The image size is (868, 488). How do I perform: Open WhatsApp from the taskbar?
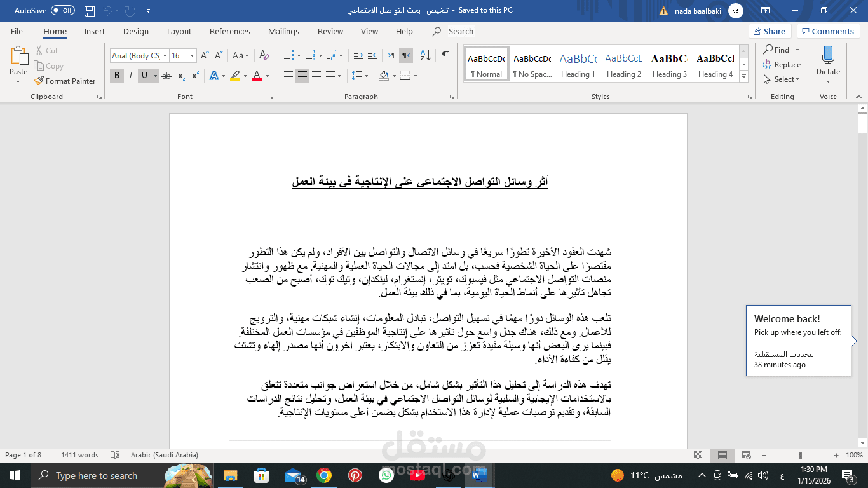click(386, 475)
